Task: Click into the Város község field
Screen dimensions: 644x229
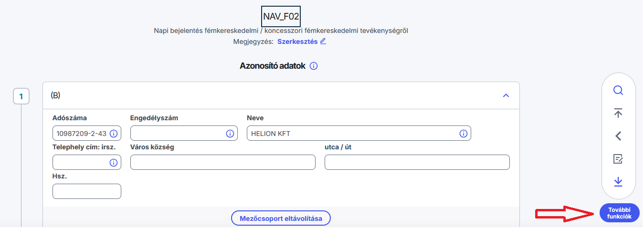Action: (222, 163)
